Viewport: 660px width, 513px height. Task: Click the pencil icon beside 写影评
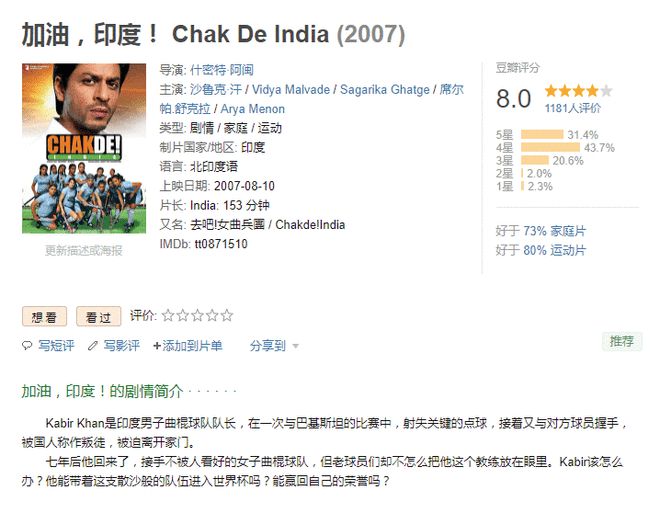point(93,346)
